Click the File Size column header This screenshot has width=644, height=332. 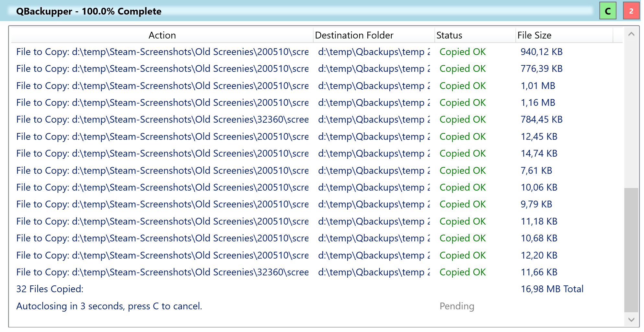564,35
